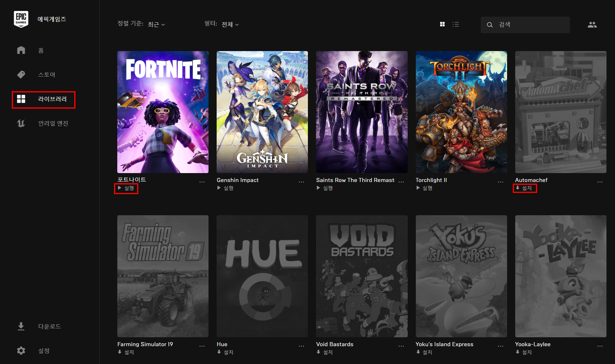Open Torchlight II three-dot menu

click(x=501, y=182)
